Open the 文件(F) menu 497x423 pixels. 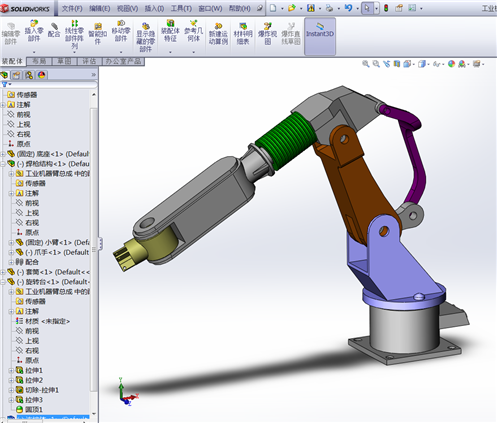coord(72,8)
